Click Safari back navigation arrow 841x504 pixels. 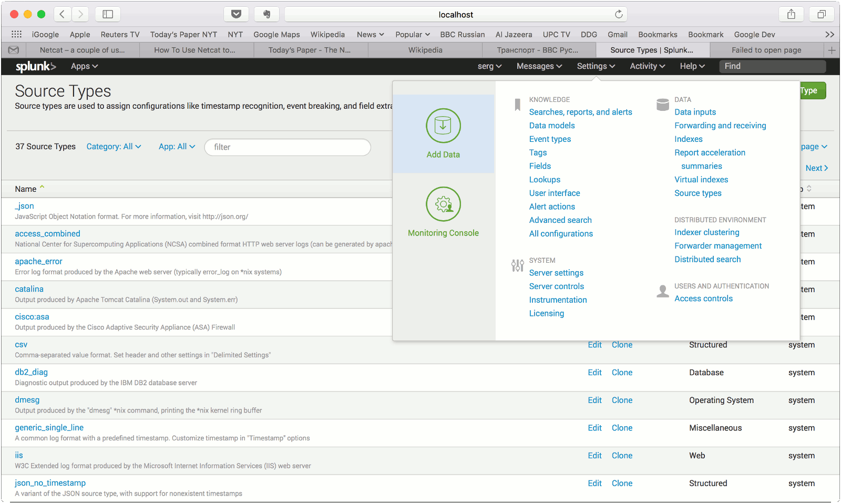[62, 14]
